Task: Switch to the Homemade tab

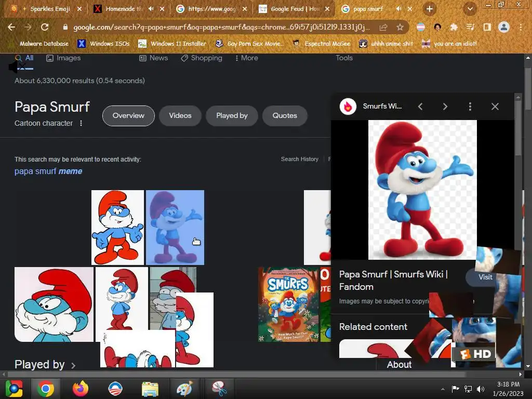Action: point(124,9)
